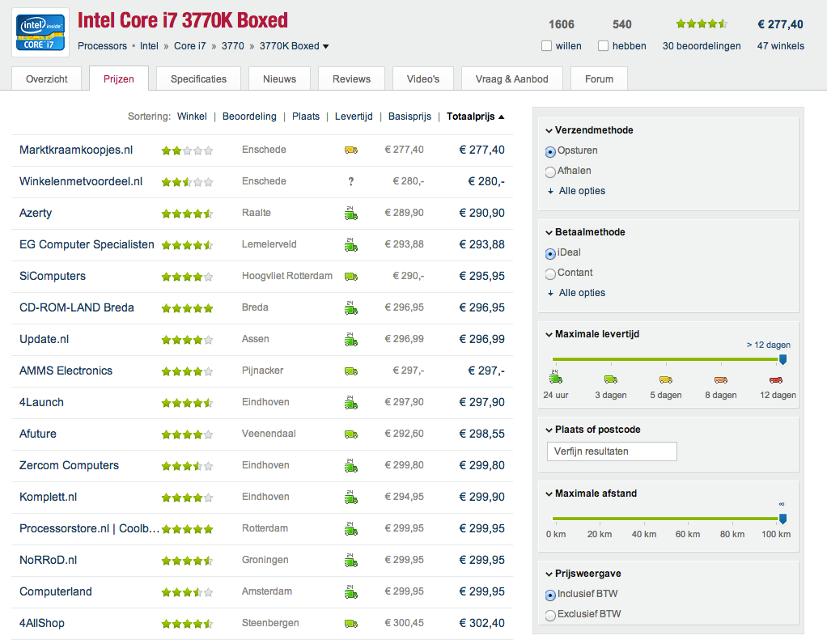Viewport: 827px width, 644px height.
Task: Click Zercom Computers delivery truck icon
Action: pyautogui.click(x=350, y=465)
